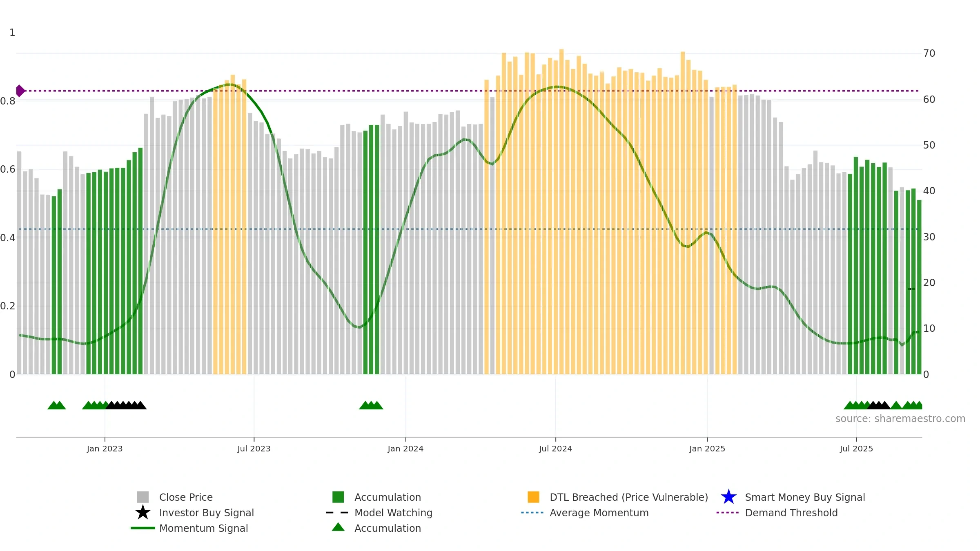Click the Jan 2025 axis label

pos(707,449)
